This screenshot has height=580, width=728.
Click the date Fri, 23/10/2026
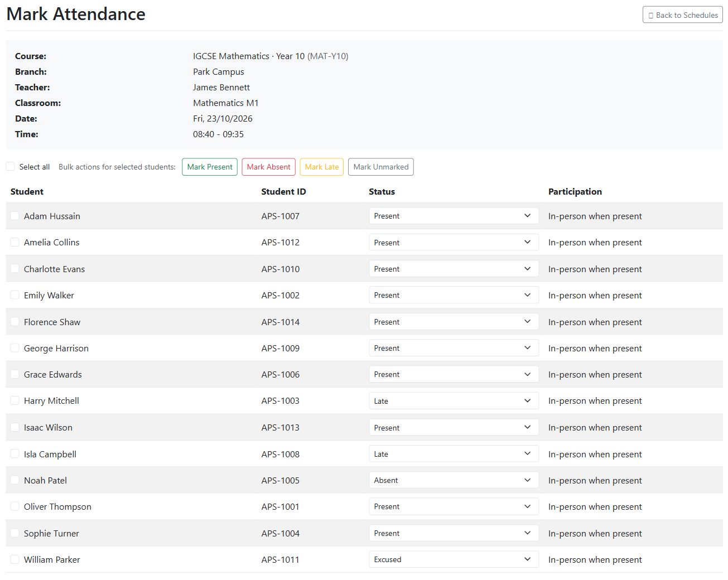tap(223, 118)
